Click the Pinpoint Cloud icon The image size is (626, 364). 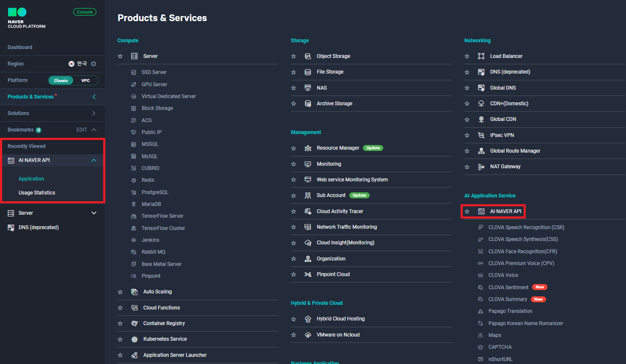pyautogui.click(x=308, y=274)
